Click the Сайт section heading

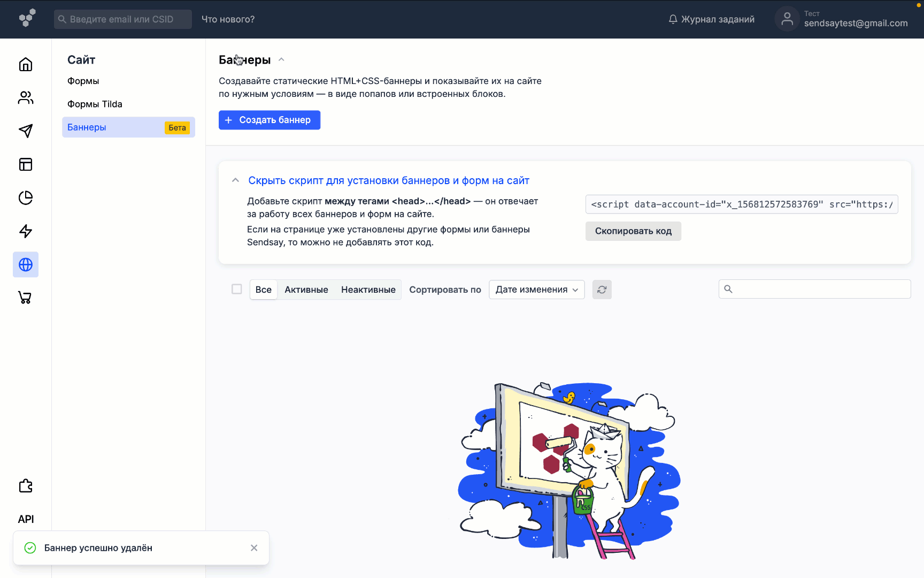click(x=81, y=60)
